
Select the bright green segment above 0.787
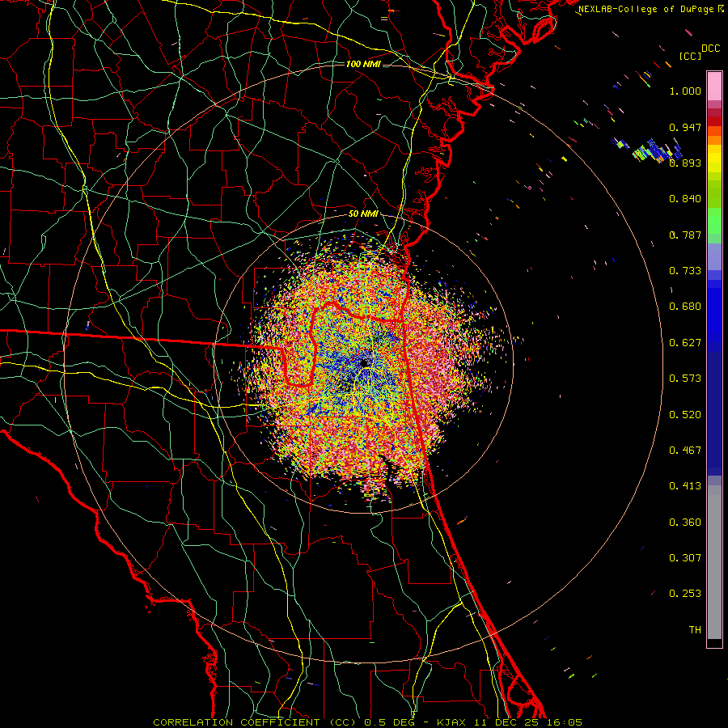click(714, 221)
